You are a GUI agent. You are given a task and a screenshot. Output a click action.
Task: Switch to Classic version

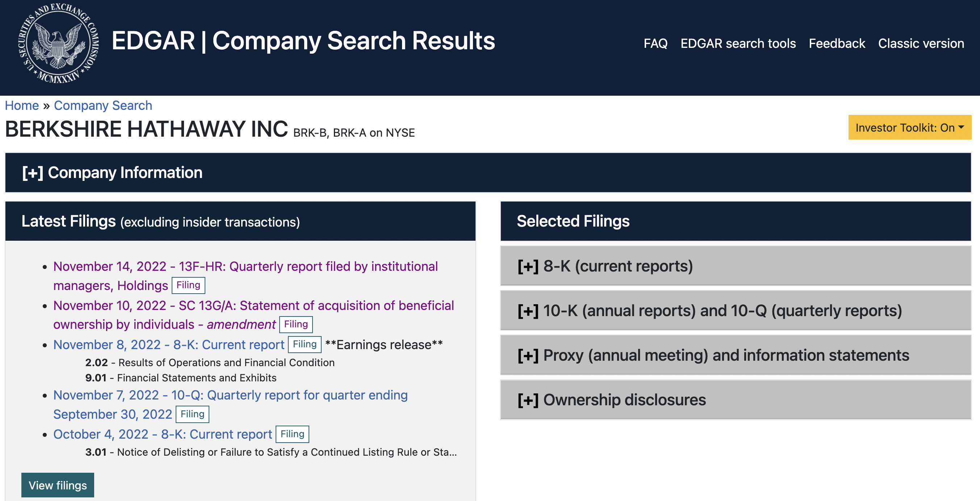tap(921, 44)
